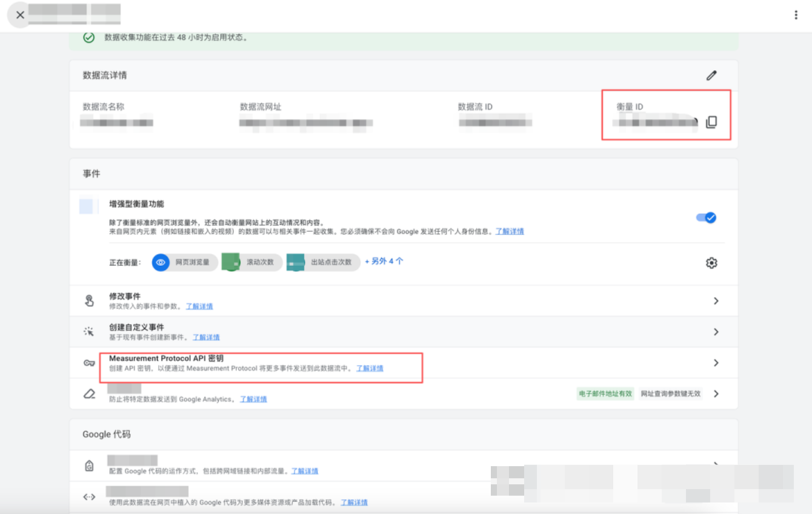This screenshot has height=514, width=812.
Task: Copy the 衡量 ID with copy icon
Action: [x=711, y=122]
